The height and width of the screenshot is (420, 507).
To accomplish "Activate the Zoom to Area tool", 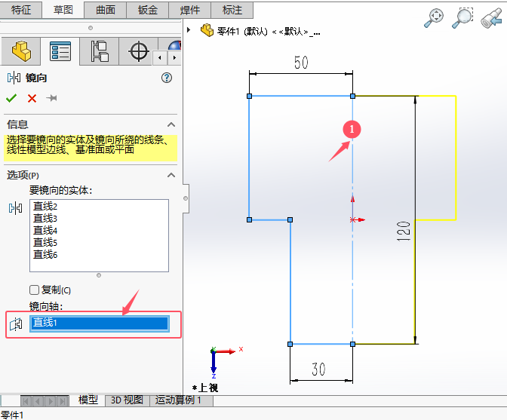I will pos(462,18).
